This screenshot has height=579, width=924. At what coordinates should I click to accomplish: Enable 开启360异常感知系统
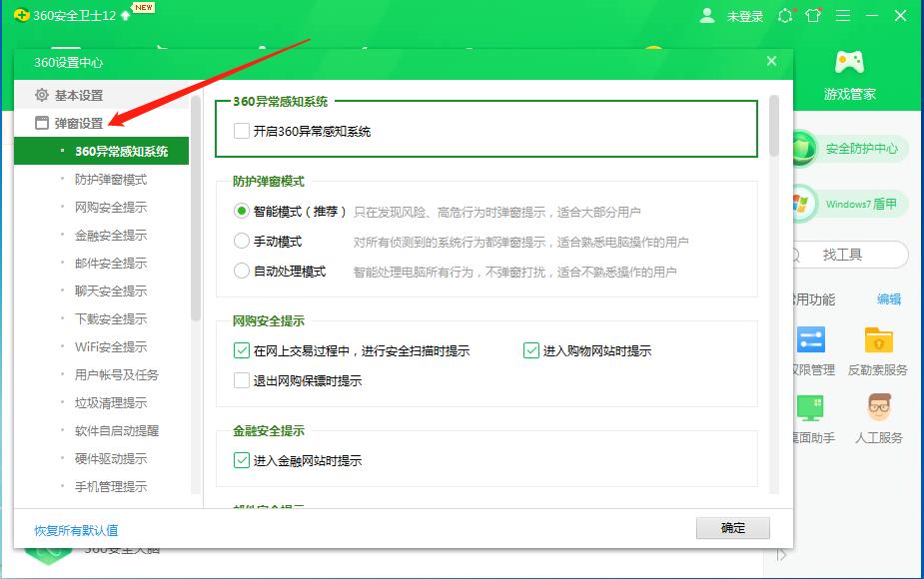pyautogui.click(x=239, y=131)
